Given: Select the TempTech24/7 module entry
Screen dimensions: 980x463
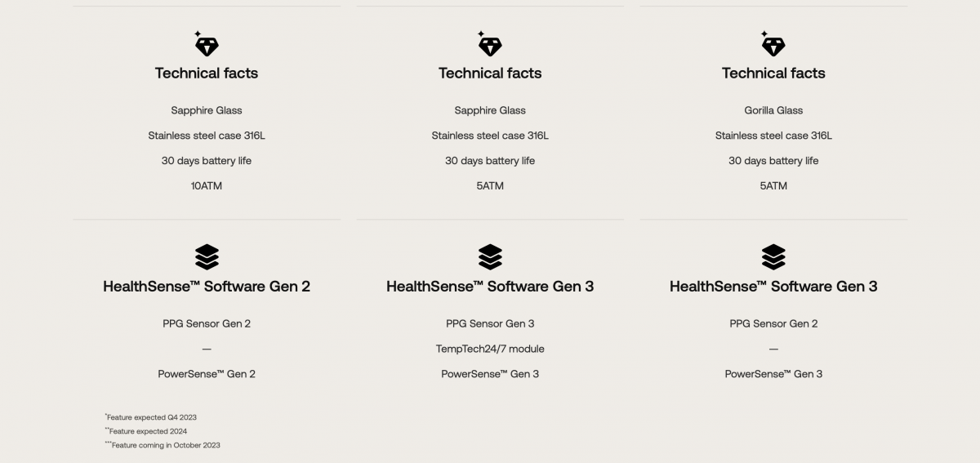Looking at the screenshot, I should coord(490,349).
